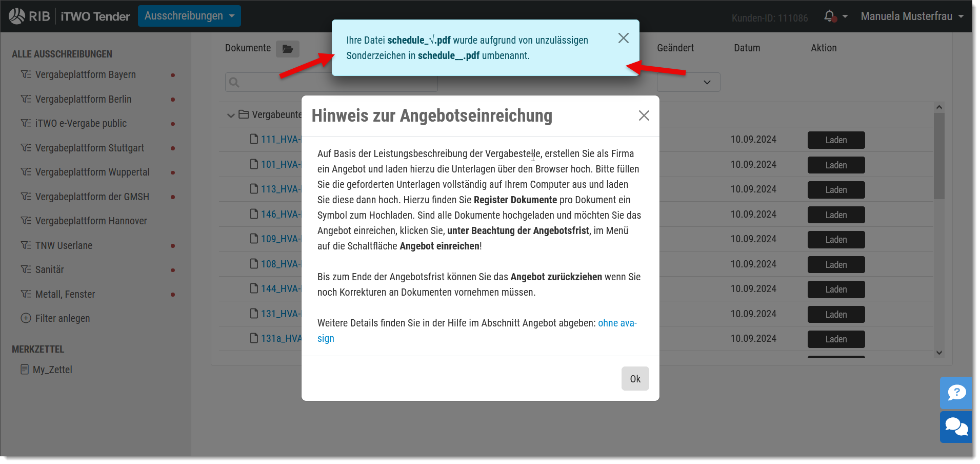Click the filter icon beside Vergabeplattform Berlin

26,99
